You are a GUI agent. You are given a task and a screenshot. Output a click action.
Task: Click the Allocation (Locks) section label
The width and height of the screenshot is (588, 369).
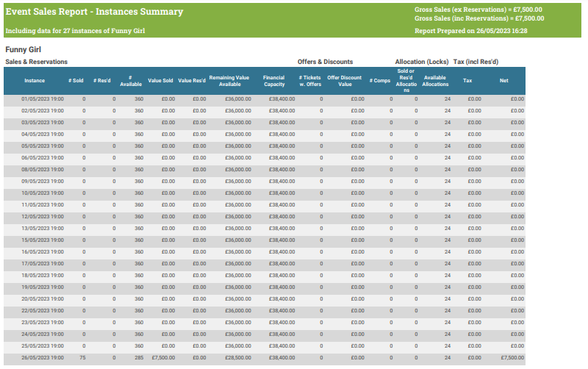421,62
